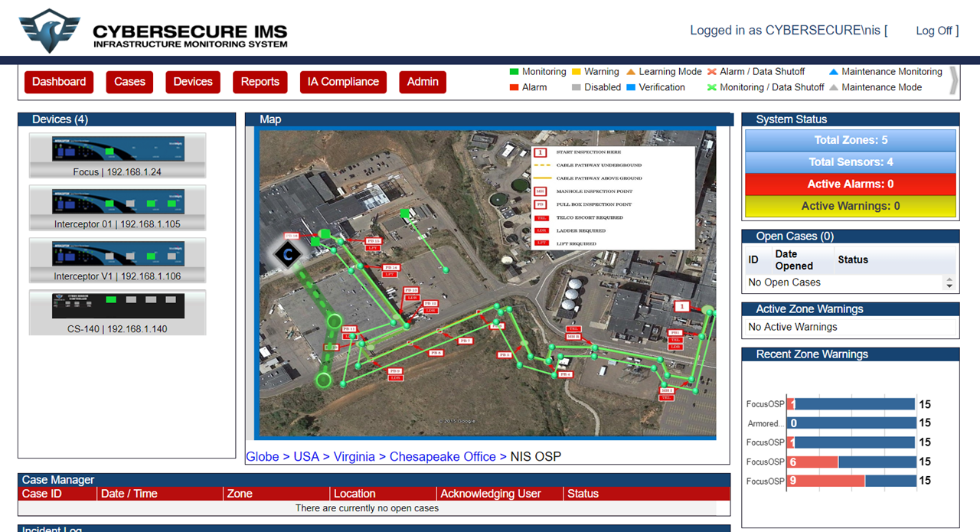Open the Reports section

[x=260, y=82]
